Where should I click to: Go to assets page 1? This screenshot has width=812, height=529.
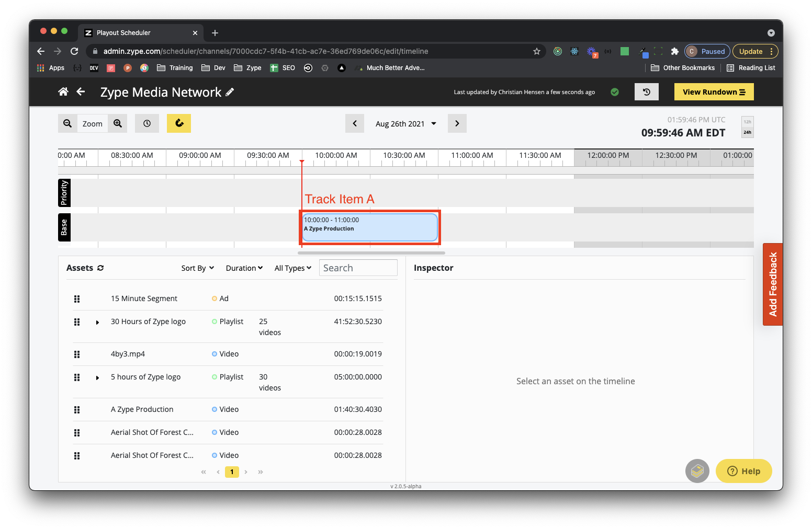(232, 471)
